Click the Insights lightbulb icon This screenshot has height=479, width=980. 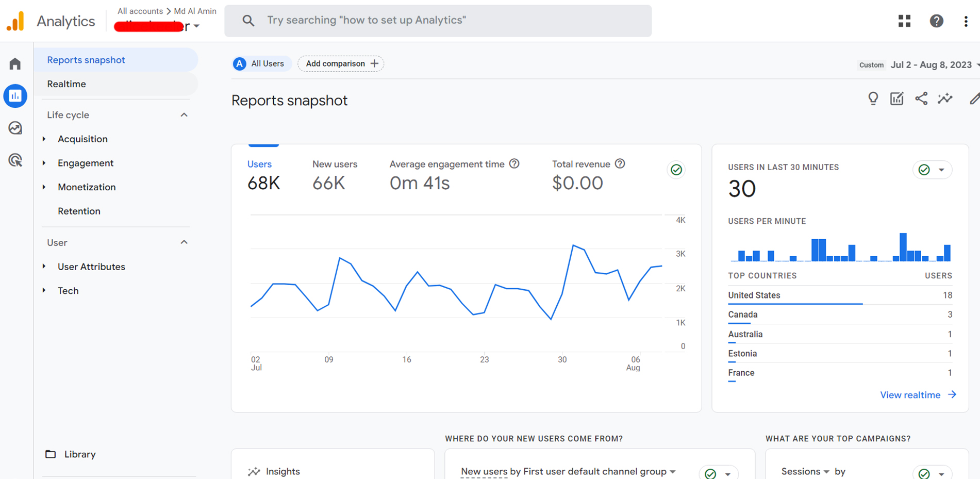pos(873,98)
